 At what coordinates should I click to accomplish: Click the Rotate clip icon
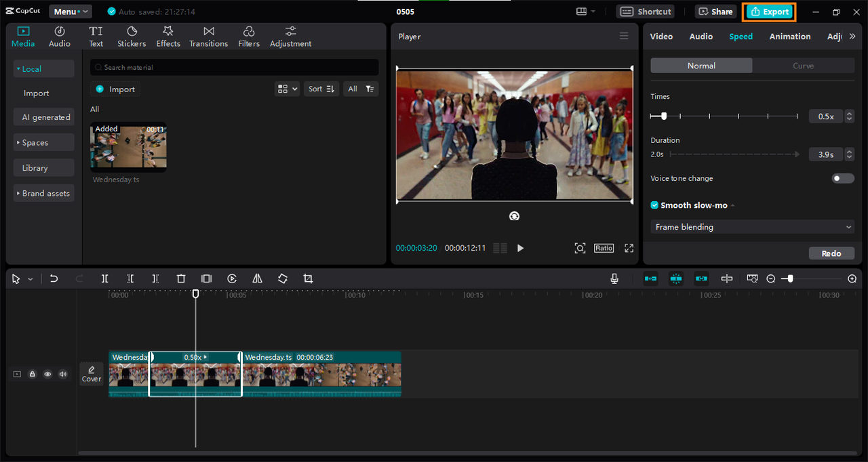283,278
